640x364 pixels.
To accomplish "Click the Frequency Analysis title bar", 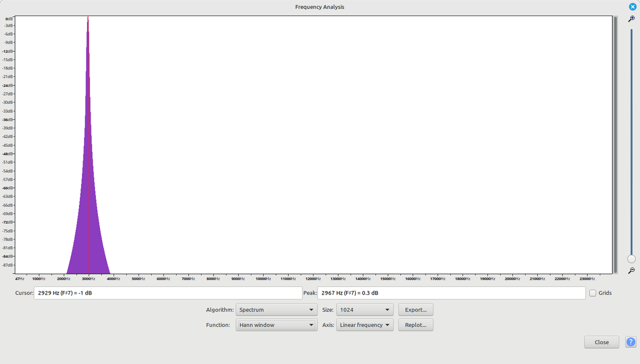I will tap(319, 7).
